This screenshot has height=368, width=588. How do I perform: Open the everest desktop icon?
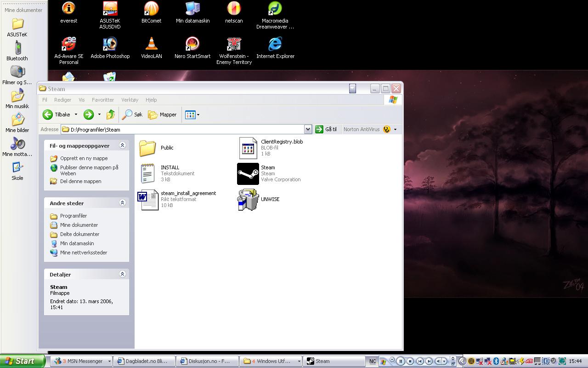click(x=68, y=12)
